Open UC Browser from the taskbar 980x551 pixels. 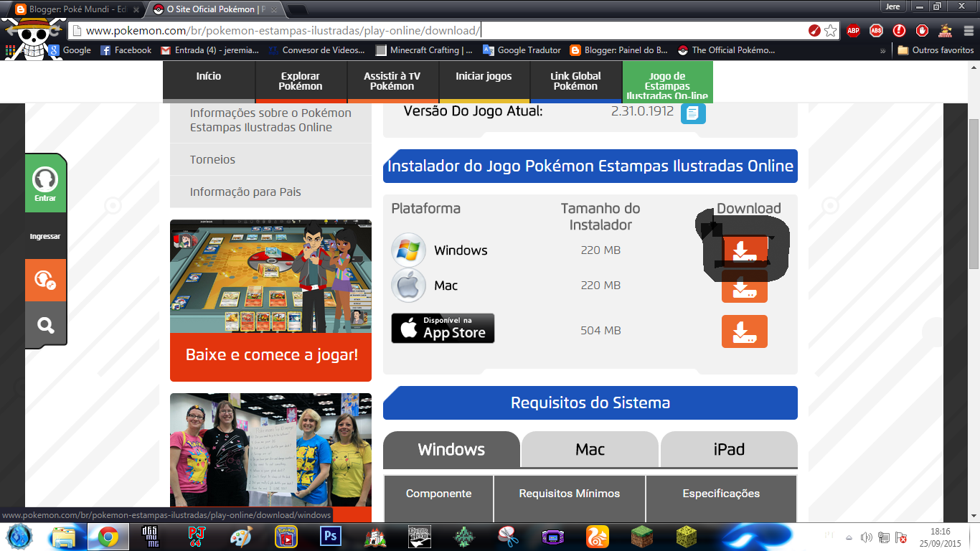pos(598,536)
